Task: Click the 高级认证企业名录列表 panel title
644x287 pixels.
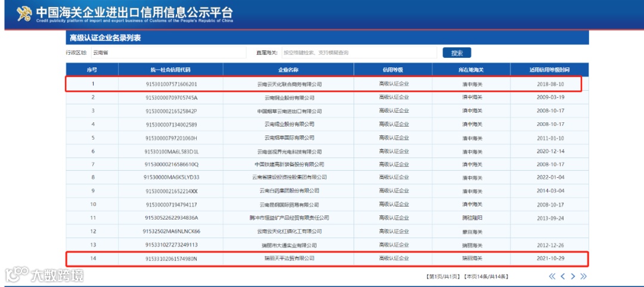Action: [x=106, y=38]
